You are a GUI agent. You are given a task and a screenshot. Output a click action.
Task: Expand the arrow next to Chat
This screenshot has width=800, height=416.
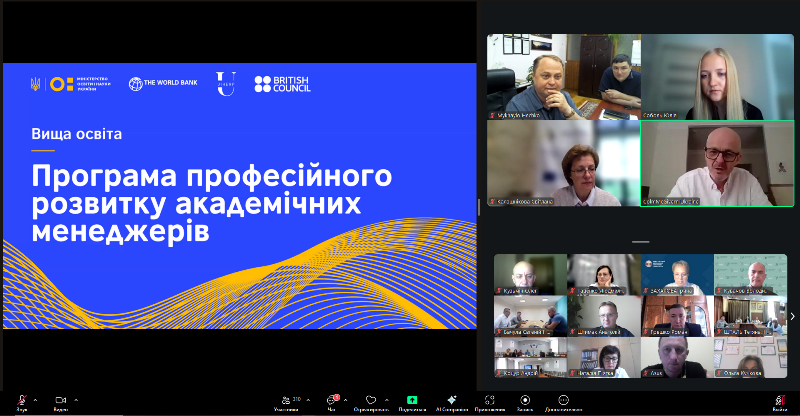pos(348,399)
